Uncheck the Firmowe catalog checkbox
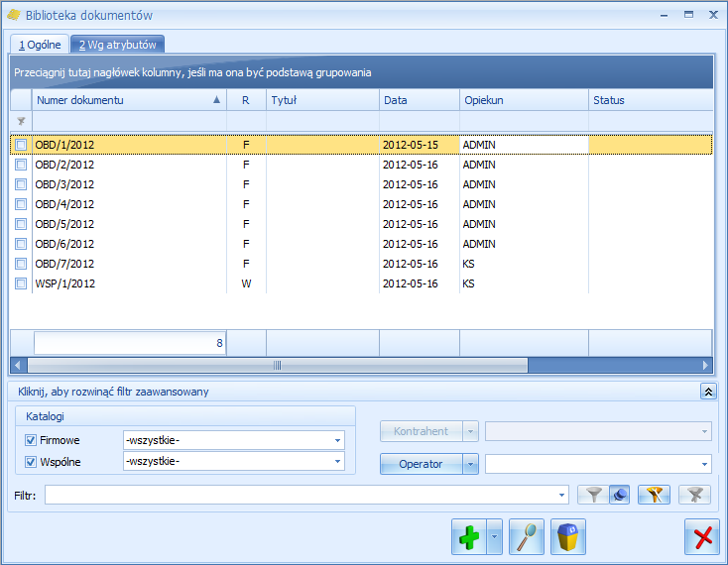Screen dimensions: 728x565 (31, 440)
